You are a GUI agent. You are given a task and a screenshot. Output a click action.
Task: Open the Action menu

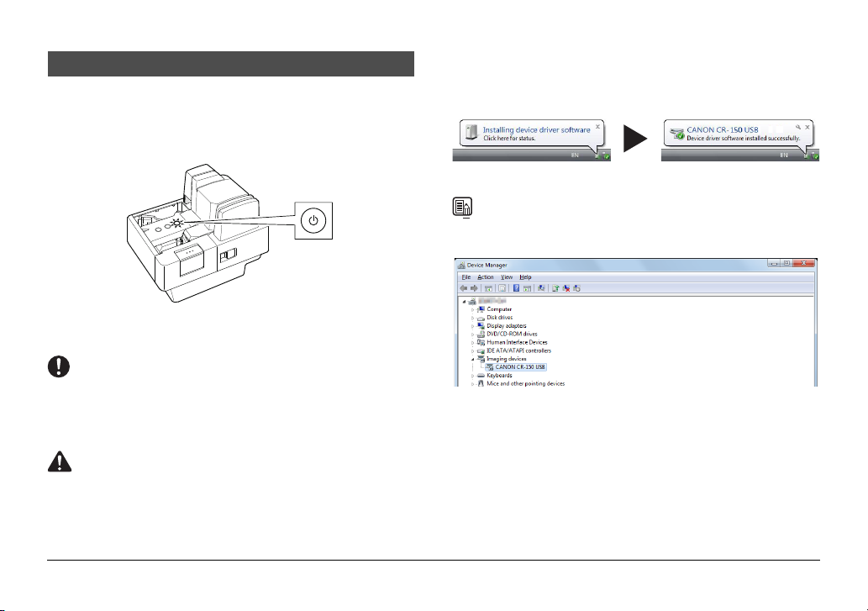point(486,277)
